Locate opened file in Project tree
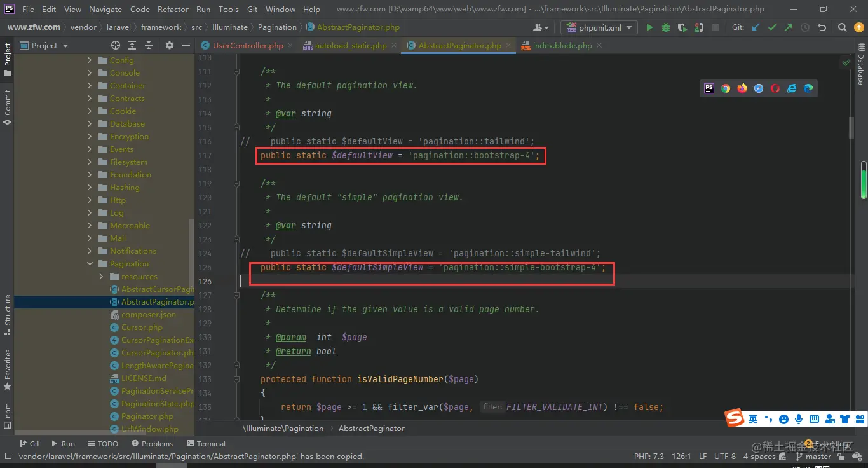 click(x=116, y=45)
